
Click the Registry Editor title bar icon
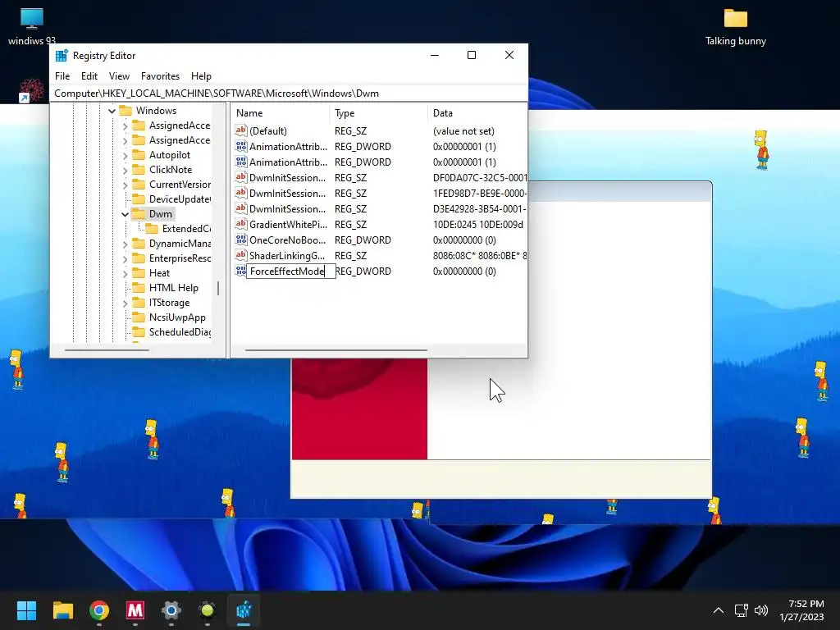[x=62, y=56]
